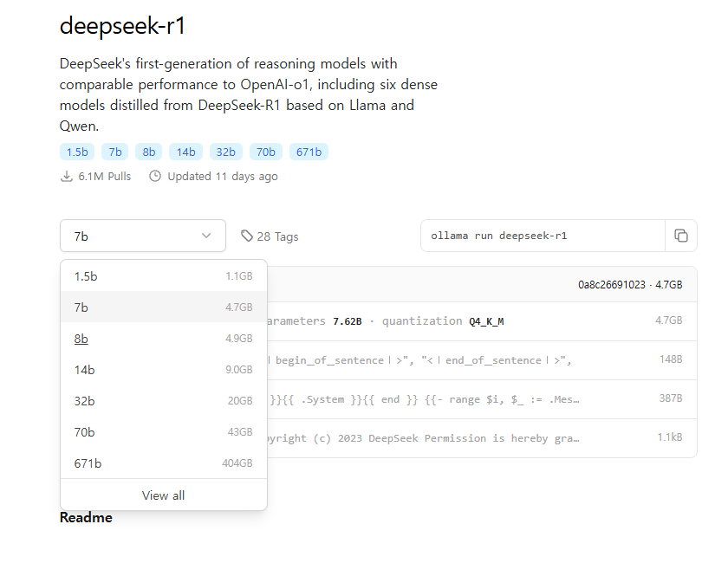
Task: Click the 1.5b tag badge
Action: pos(77,152)
